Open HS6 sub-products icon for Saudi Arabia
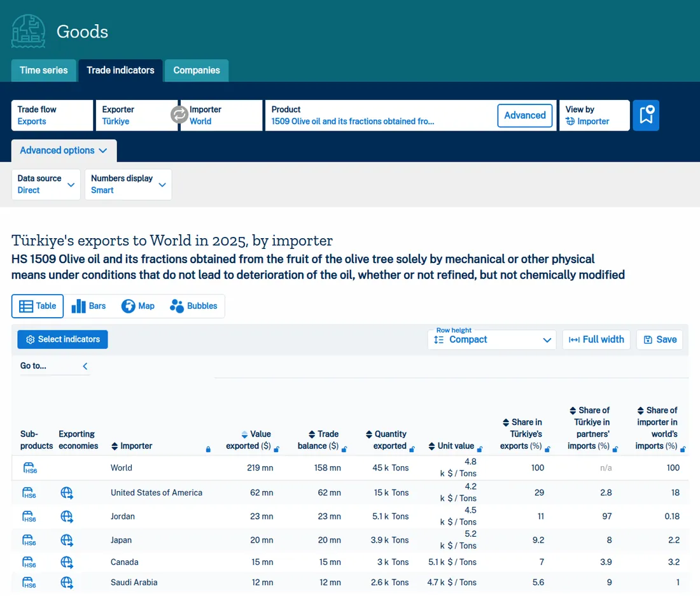Screen dimensions: 700x596 click(29, 583)
